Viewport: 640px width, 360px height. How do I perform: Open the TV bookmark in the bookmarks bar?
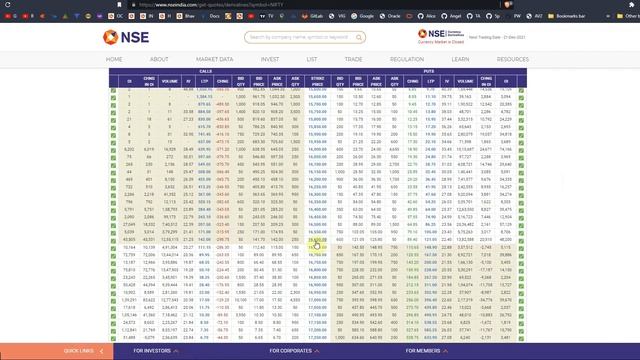(267, 16)
